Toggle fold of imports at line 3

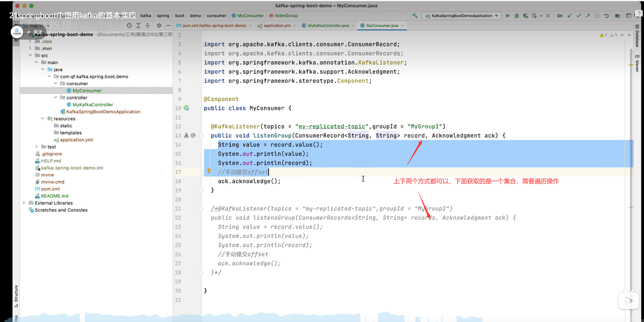(201, 44)
